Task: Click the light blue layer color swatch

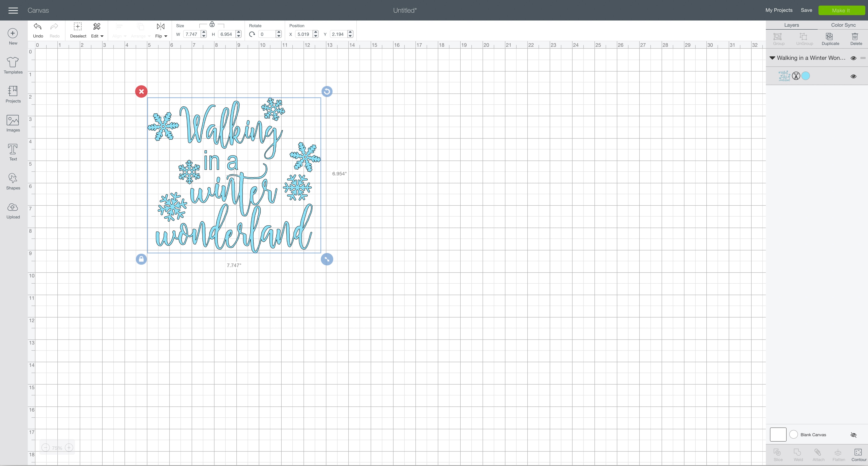Action: (x=806, y=76)
